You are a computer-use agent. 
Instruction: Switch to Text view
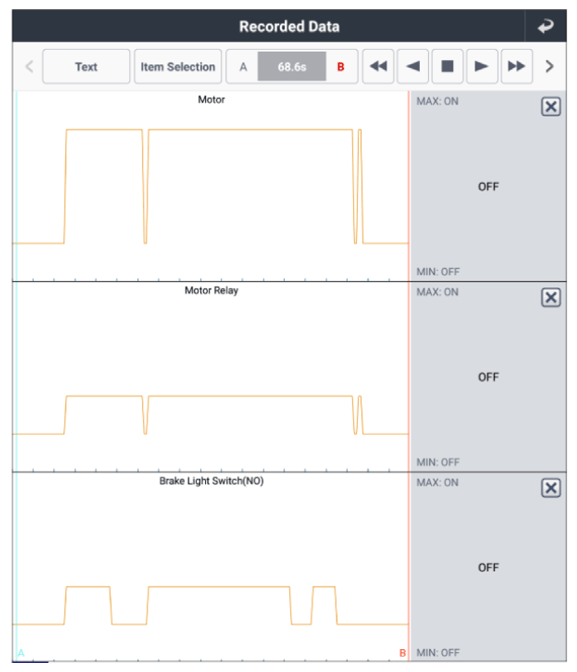pos(86,66)
